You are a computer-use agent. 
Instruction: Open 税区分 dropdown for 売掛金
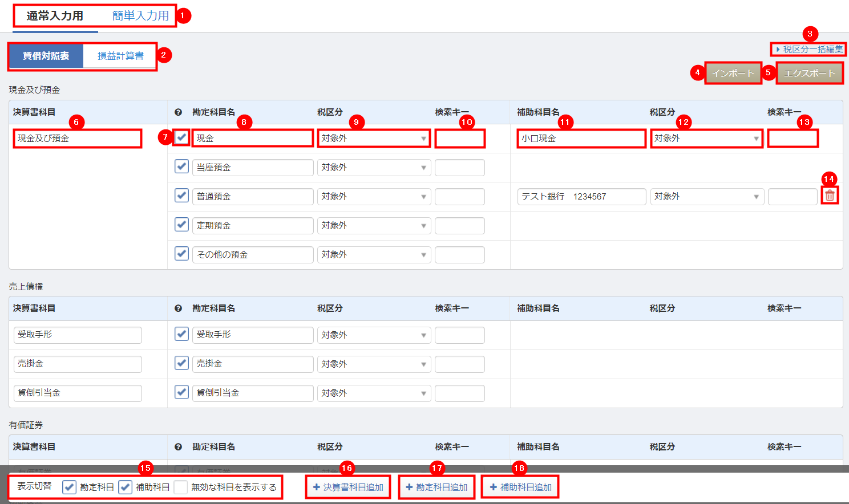[x=374, y=364]
